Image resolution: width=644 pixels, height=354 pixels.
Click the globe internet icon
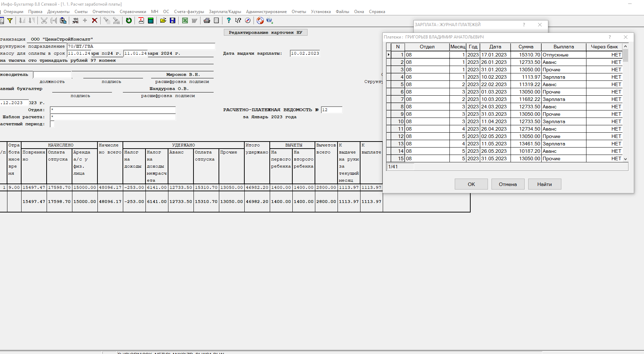(x=270, y=20)
